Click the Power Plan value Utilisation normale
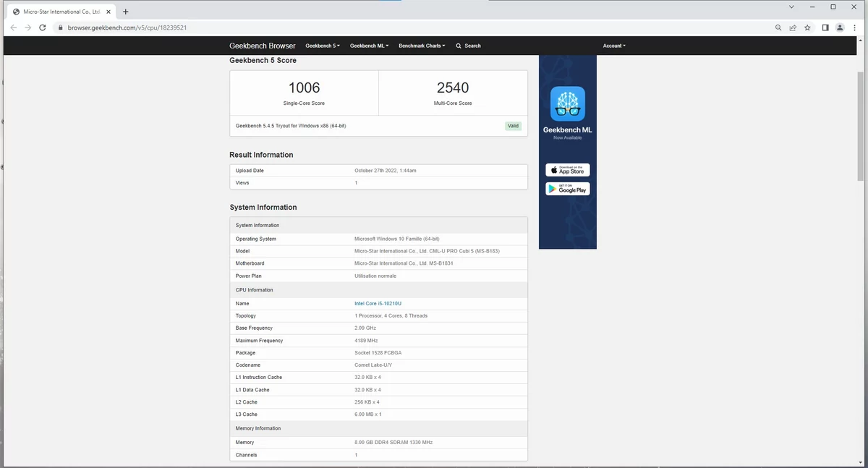The width and height of the screenshot is (868, 468). 375,276
